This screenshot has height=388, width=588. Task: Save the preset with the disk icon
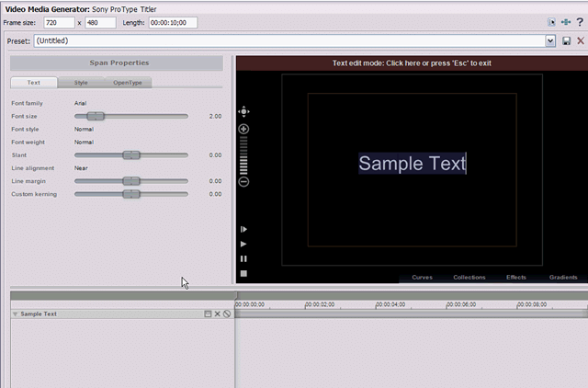point(566,40)
